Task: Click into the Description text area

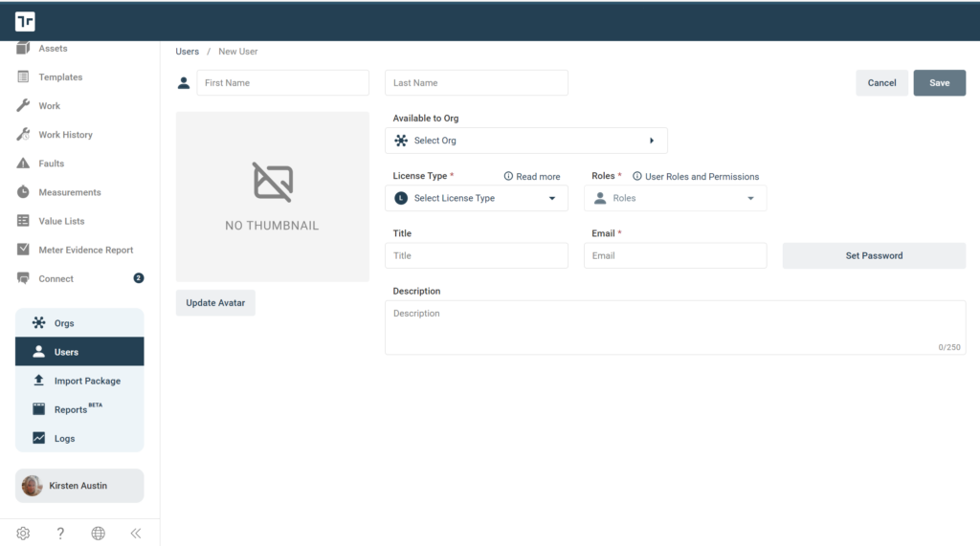Action: coord(675,327)
